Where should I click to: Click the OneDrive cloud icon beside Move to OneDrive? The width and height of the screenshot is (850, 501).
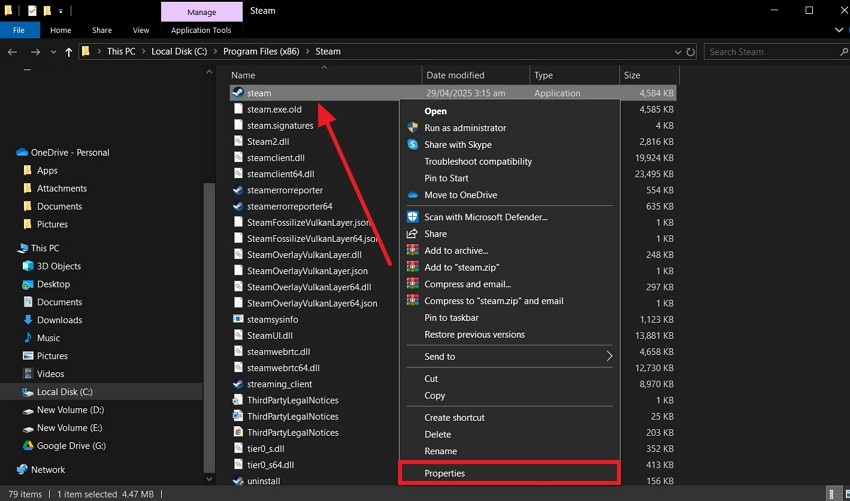pyautogui.click(x=413, y=195)
